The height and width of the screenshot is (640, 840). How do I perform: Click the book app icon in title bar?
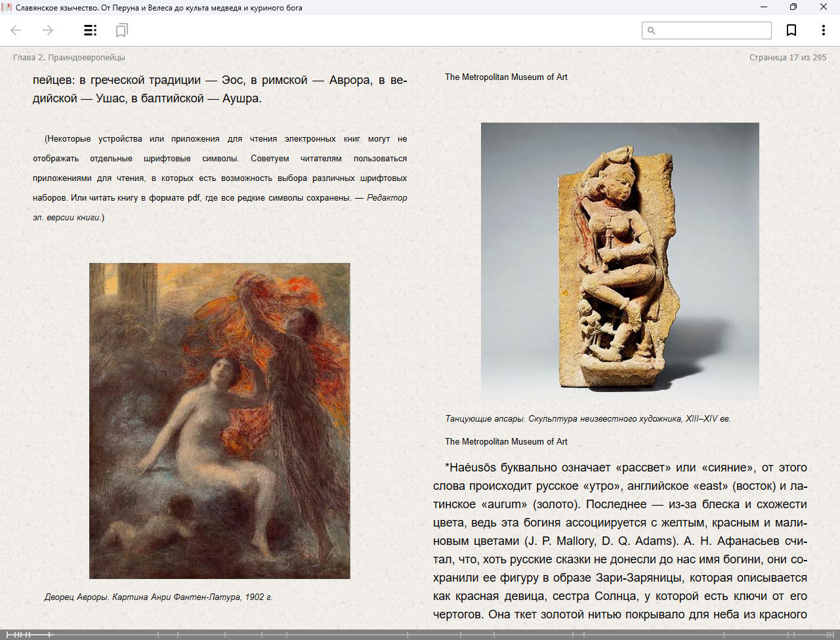tap(7, 7)
